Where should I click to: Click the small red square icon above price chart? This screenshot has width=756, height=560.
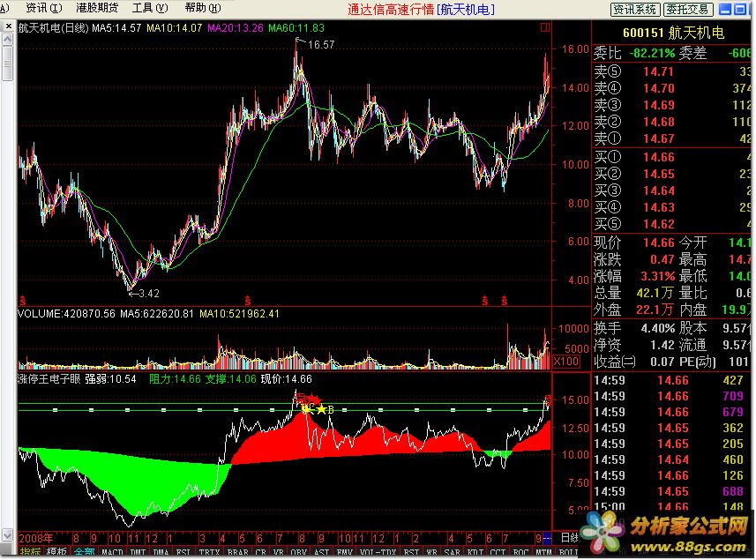[545, 27]
